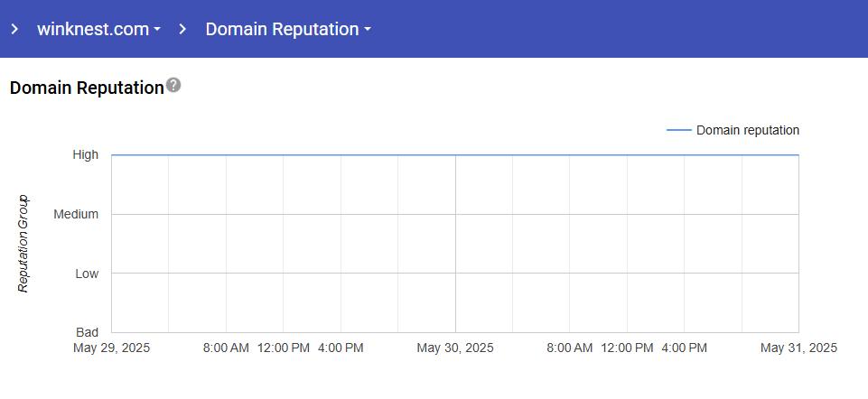This screenshot has height=399, width=868.
Task: Click the blue legend line swatch
Action: (x=678, y=130)
